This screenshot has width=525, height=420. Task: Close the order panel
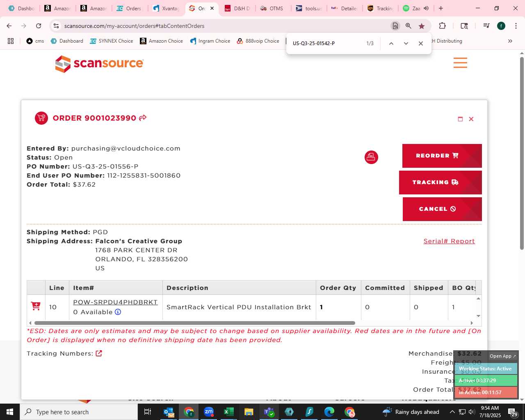coord(471,119)
